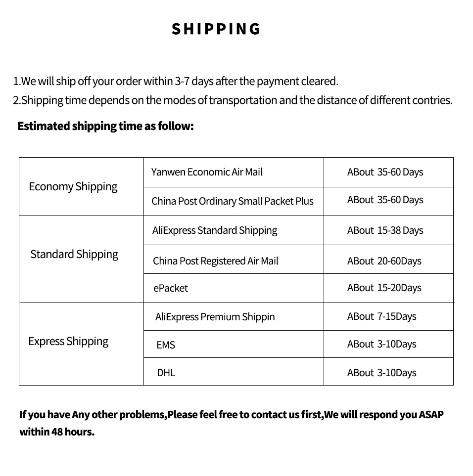
Task: Click the DHL entry
Action: coord(166,373)
